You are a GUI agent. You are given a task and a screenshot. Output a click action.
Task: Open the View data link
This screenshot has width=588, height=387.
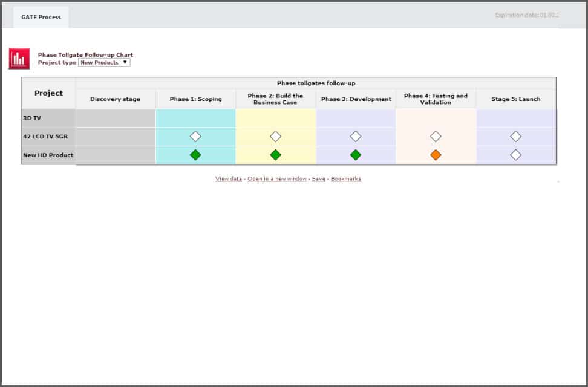229,179
